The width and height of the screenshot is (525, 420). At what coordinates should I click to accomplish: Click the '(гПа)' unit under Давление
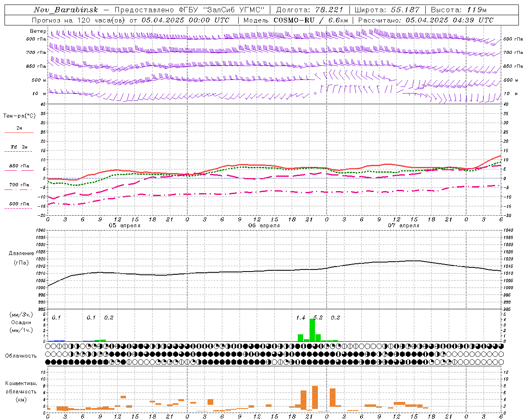pos(21,263)
